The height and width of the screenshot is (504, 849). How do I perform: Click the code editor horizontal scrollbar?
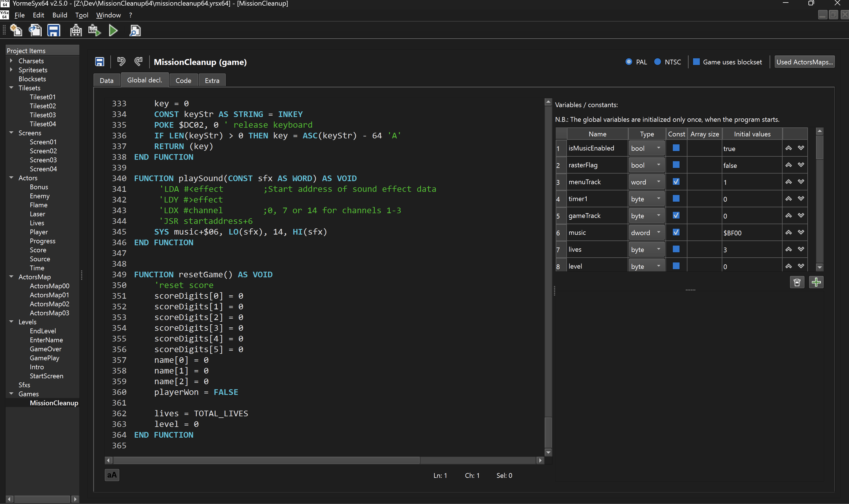point(267,460)
